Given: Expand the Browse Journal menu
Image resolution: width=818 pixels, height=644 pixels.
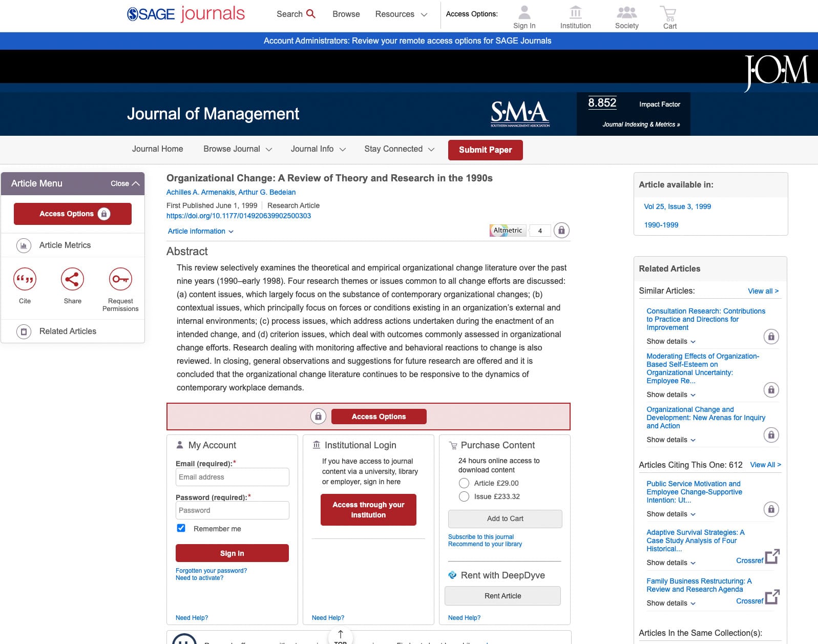Looking at the screenshot, I should (x=238, y=149).
